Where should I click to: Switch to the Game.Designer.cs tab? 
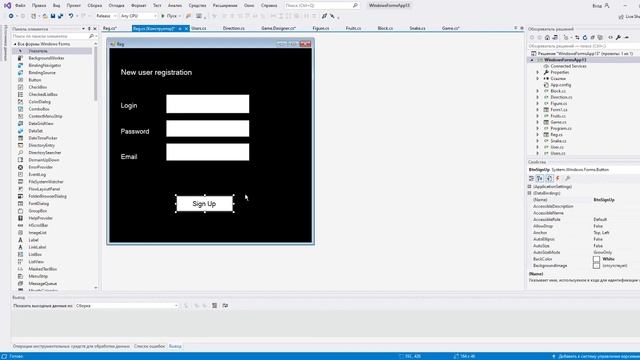pyautogui.click(x=278, y=28)
